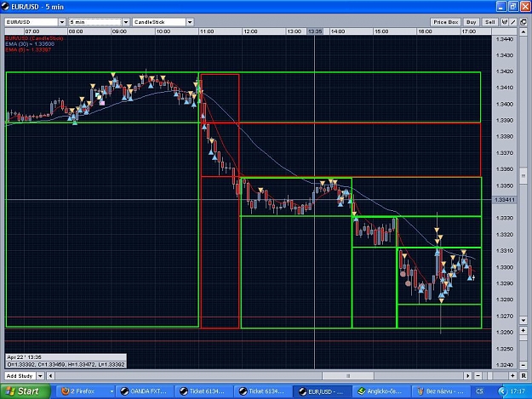Click the 1.3420 price axis label
Viewport: 532px width, 399px height.
(x=504, y=71)
